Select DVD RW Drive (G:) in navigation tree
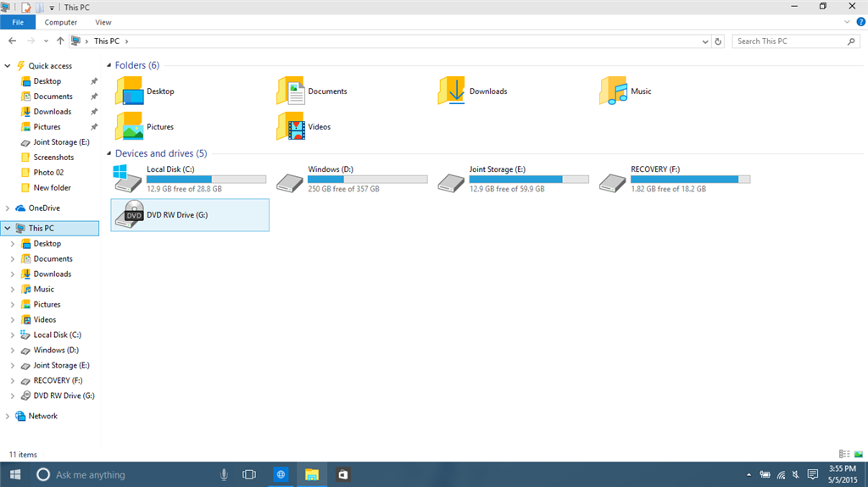 [64, 396]
